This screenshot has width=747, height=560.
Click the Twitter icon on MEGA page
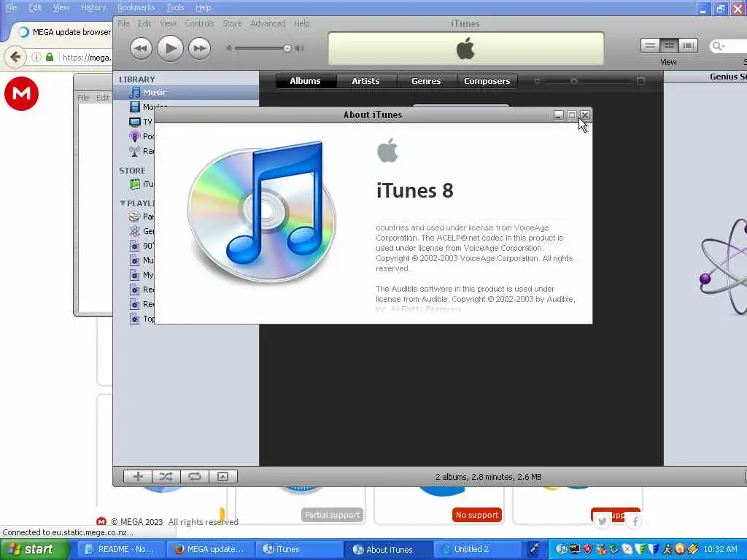603,521
